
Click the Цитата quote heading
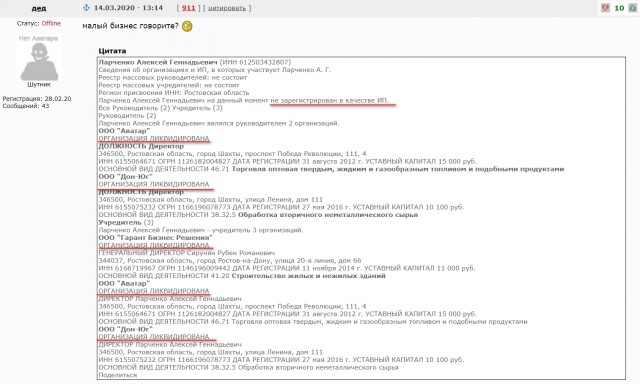pos(112,51)
